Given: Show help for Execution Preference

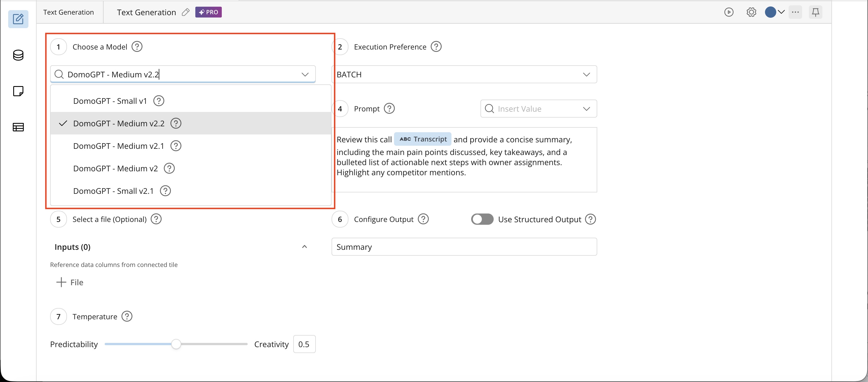Looking at the screenshot, I should [x=436, y=46].
